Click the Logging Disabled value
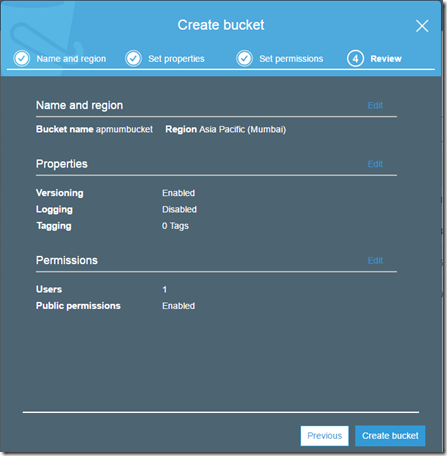The width and height of the screenshot is (447, 456). pyautogui.click(x=179, y=209)
